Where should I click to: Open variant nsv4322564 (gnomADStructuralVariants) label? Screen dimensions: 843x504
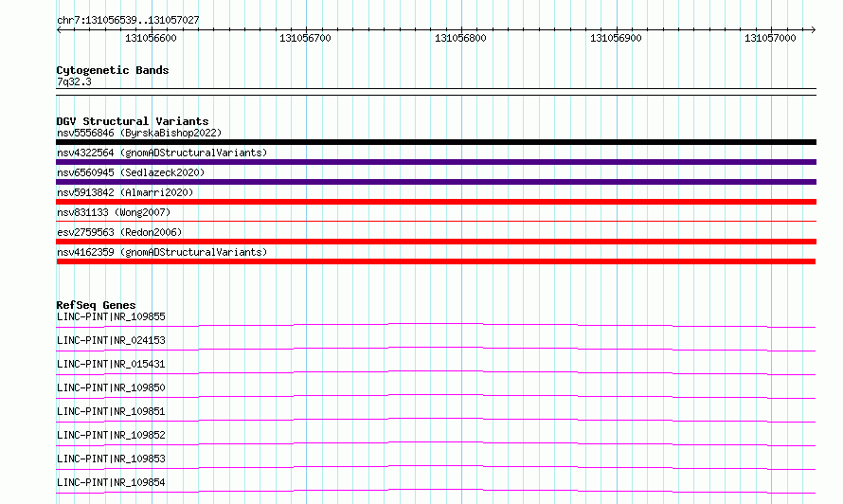(162, 153)
